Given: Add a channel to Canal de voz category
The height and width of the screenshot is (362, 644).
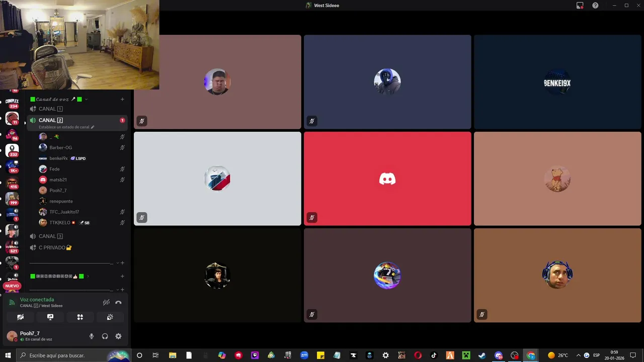Looking at the screenshot, I should [122, 99].
